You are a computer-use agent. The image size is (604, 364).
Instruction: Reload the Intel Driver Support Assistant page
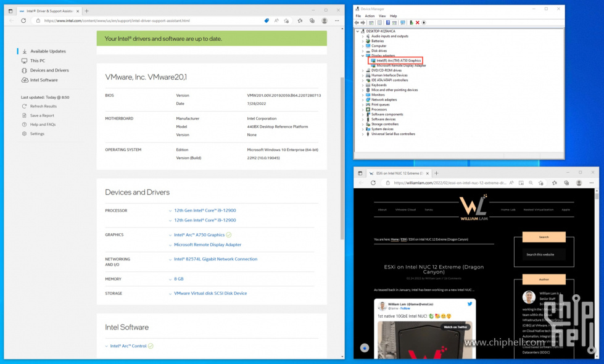[x=23, y=21]
